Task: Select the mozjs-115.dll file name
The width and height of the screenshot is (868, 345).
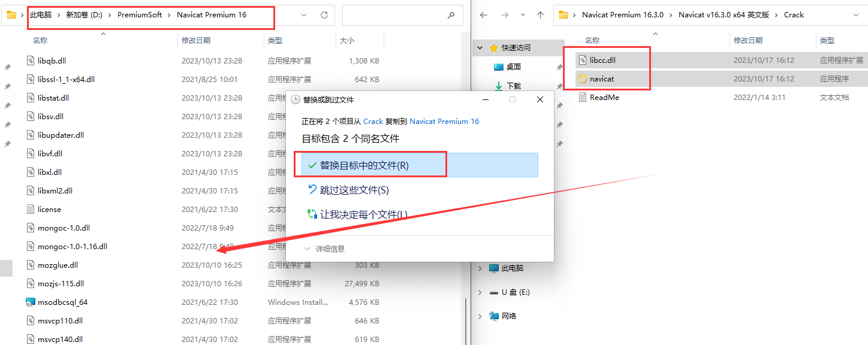Action: 61,283
